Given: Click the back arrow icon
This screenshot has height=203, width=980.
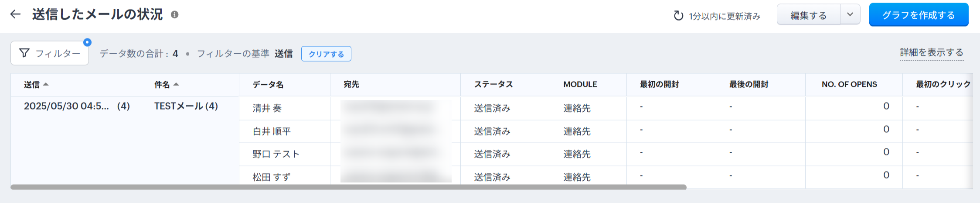Looking at the screenshot, I should [x=16, y=14].
